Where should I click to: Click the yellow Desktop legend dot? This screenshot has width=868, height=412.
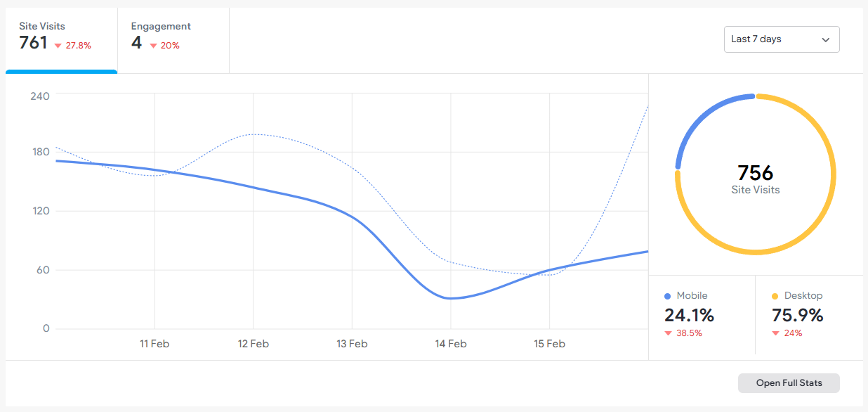click(777, 295)
